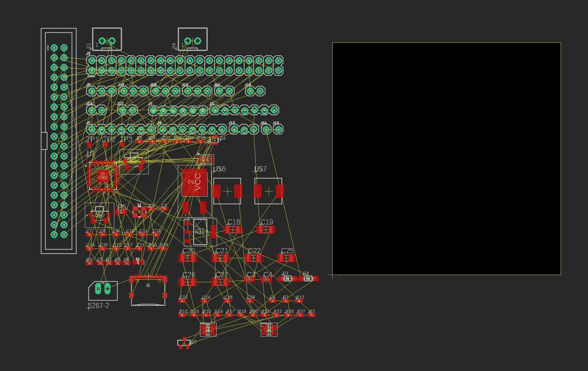
Task: Select the U$7 component footprint
Action: click(x=268, y=191)
